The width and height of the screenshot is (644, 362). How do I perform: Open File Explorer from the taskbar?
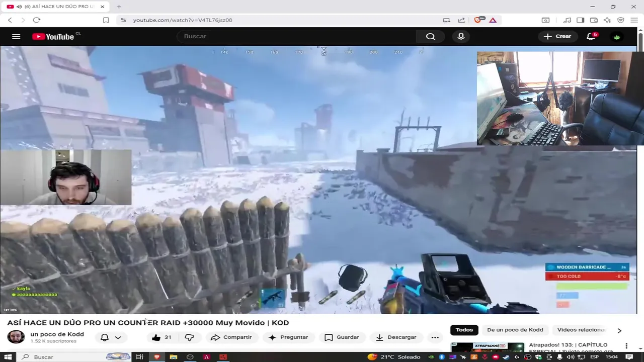pos(173,357)
